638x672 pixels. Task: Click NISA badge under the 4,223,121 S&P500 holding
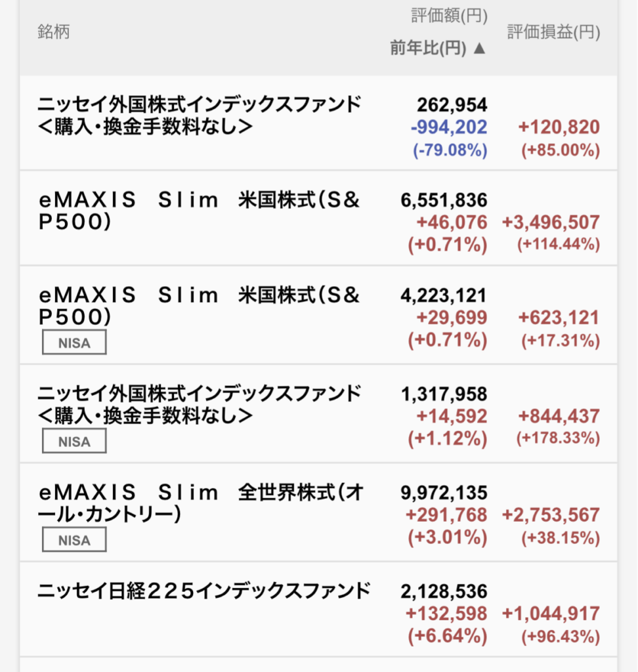point(74,343)
